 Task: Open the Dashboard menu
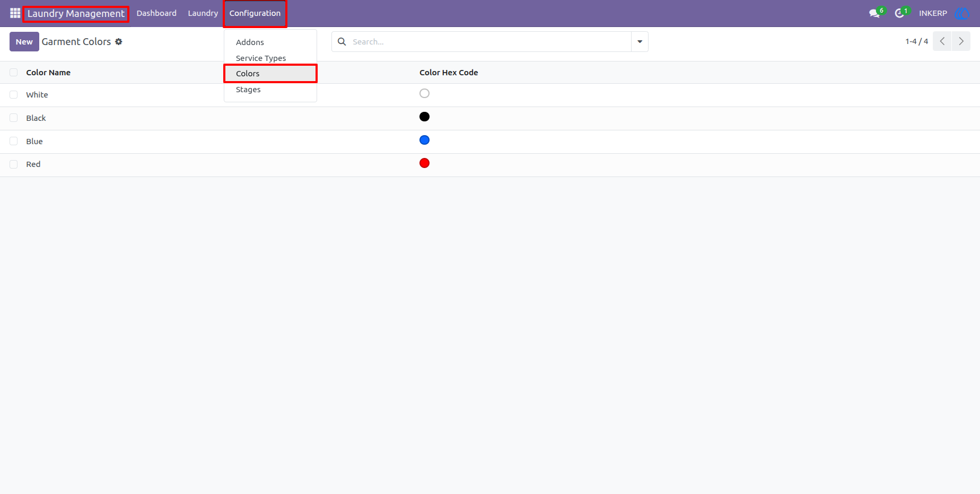156,13
